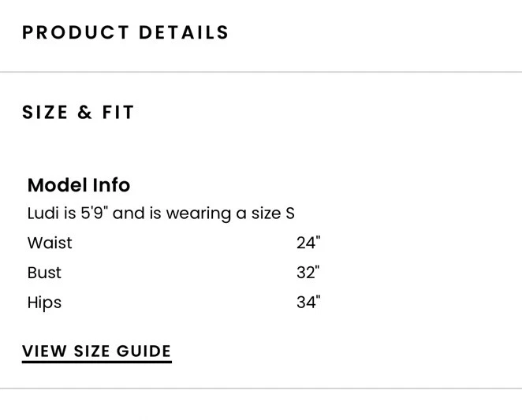Click the 32" bust value
The height and width of the screenshot is (420, 522).
coord(308,273)
